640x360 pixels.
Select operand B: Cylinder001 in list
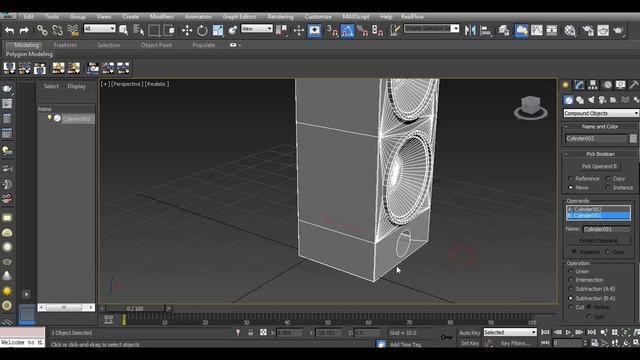click(x=598, y=216)
